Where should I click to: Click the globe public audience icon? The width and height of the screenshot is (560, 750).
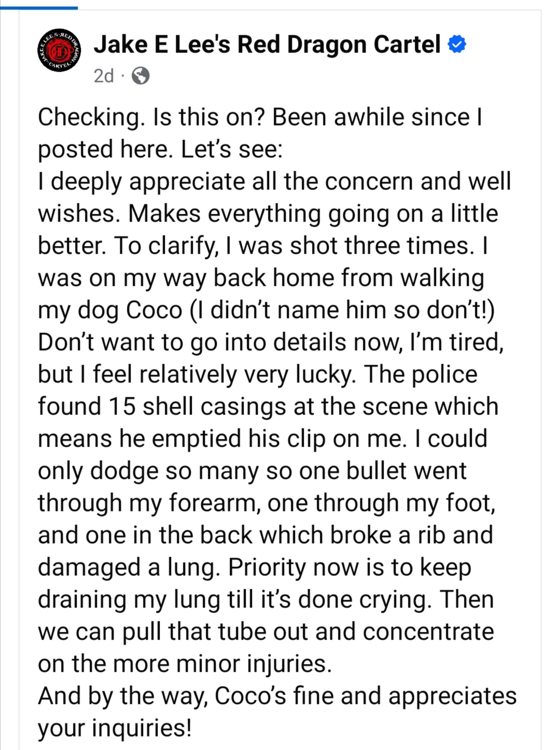click(x=141, y=76)
